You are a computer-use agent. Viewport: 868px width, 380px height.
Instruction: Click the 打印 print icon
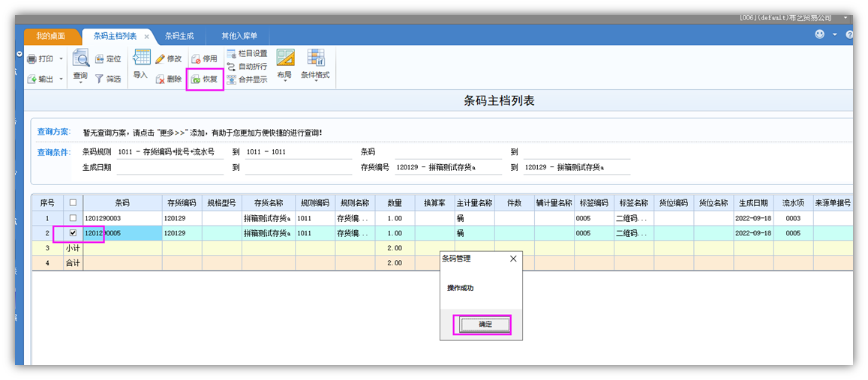pos(32,58)
